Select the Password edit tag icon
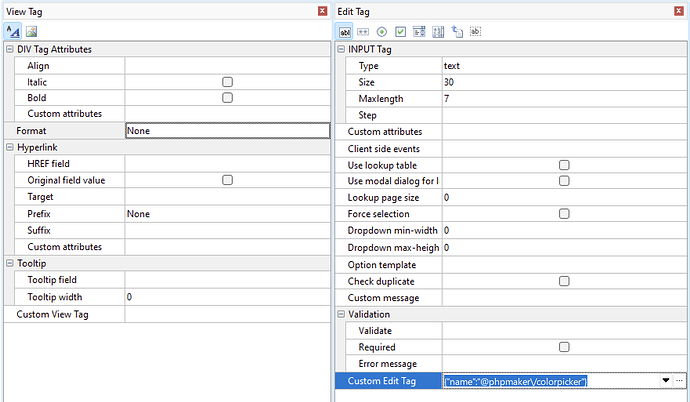This screenshot has height=402, width=690. (x=363, y=31)
